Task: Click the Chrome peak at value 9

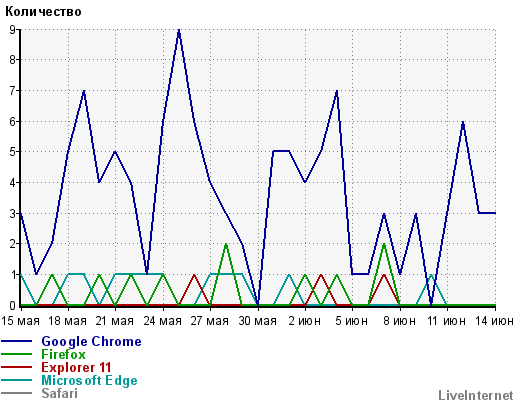Action: [x=179, y=31]
